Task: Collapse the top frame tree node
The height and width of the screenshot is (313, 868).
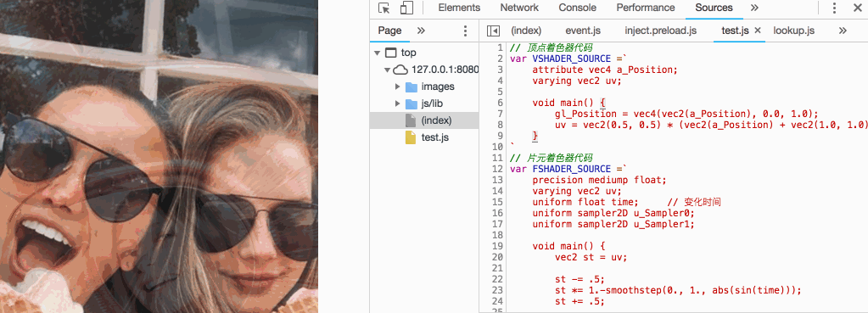Action: pyautogui.click(x=378, y=53)
